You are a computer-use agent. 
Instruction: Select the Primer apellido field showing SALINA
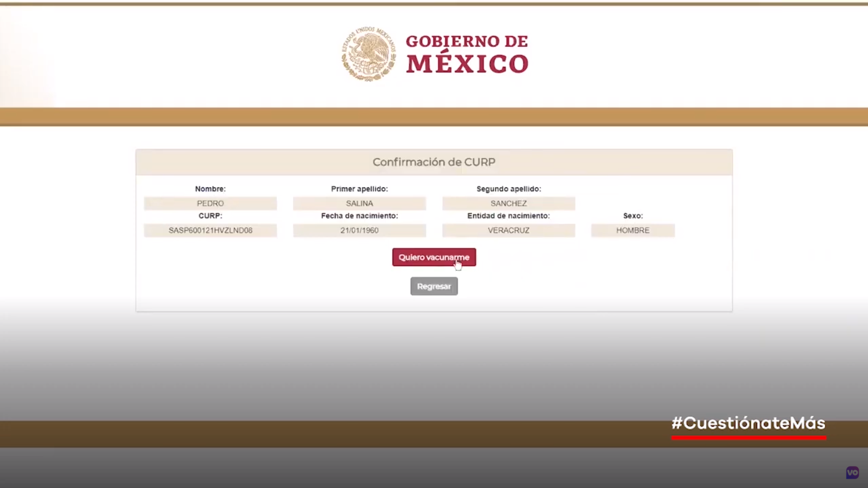point(359,203)
